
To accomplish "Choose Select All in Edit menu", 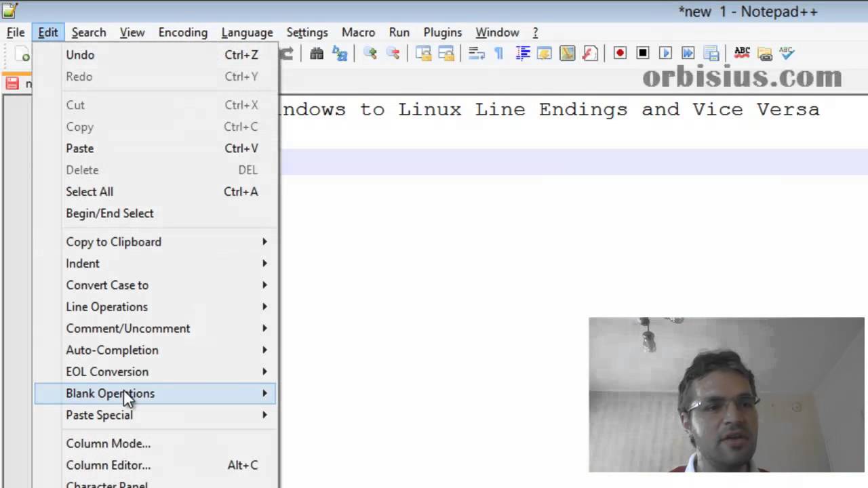I will 155,192.
